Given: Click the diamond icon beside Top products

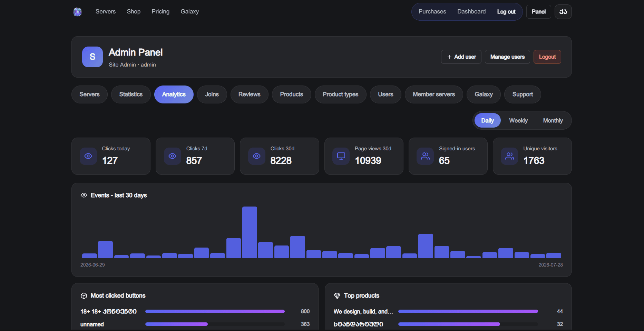Looking at the screenshot, I should pyautogui.click(x=337, y=296).
